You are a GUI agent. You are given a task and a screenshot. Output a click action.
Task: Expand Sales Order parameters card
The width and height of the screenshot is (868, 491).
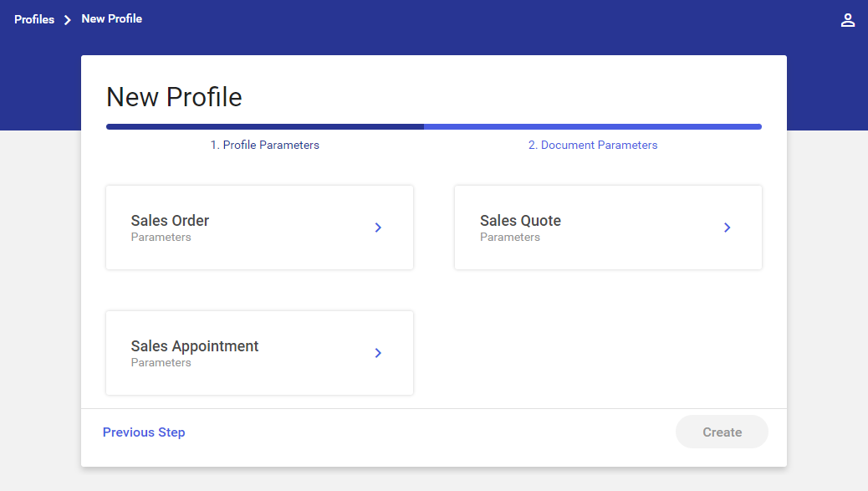click(259, 228)
